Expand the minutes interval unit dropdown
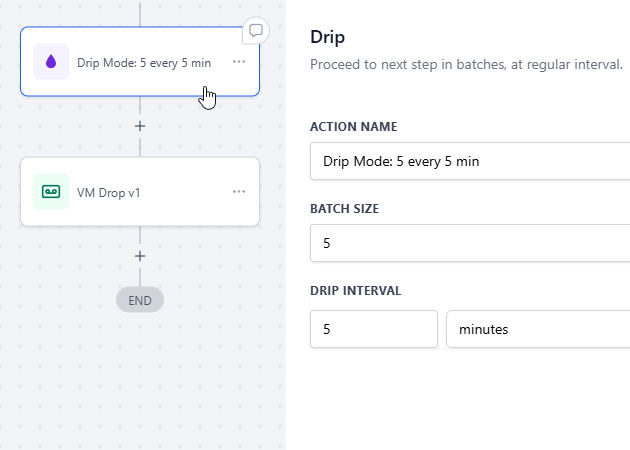The image size is (630, 450). [x=538, y=329]
